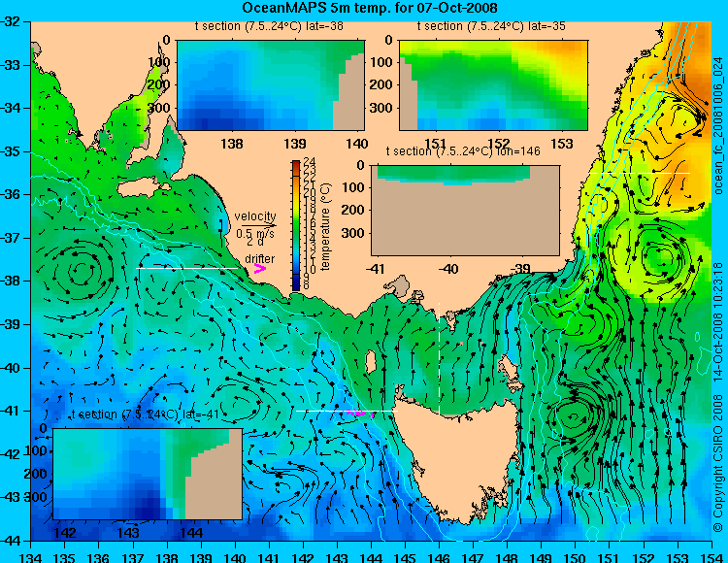Viewport: 728px width, 563px height.
Task: Click longitude label 146 on bottom axis
Action: (x=439, y=557)
